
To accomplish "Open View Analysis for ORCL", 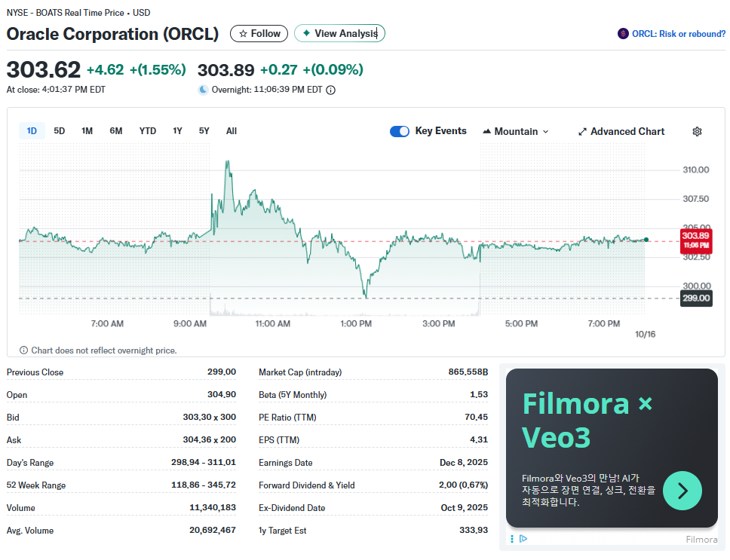I will (340, 33).
